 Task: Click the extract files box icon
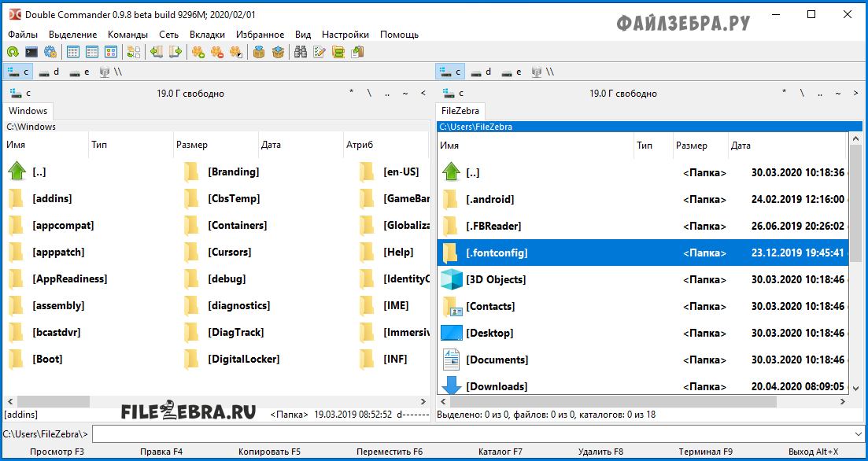click(278, 52)
